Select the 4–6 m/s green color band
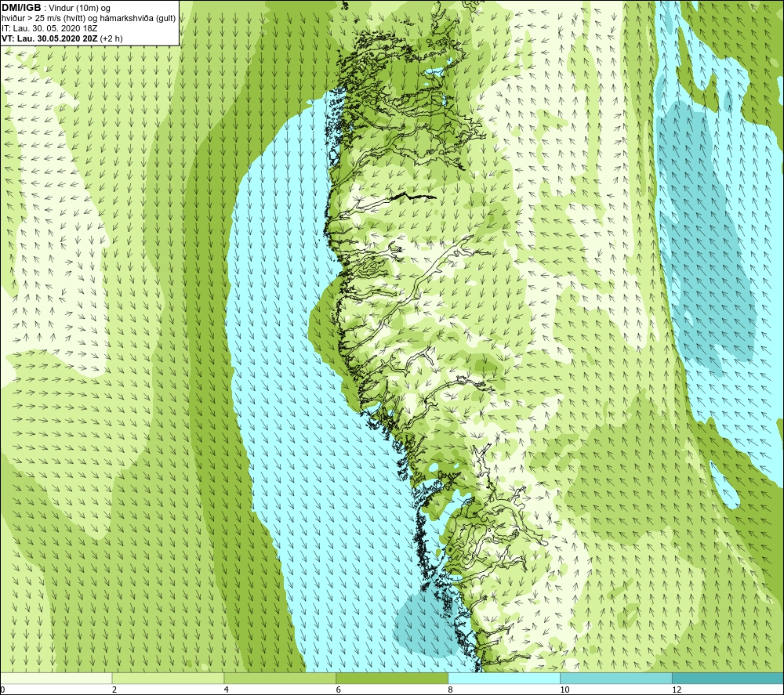Screen dimensions: 784x695 [x=280, y=678]
